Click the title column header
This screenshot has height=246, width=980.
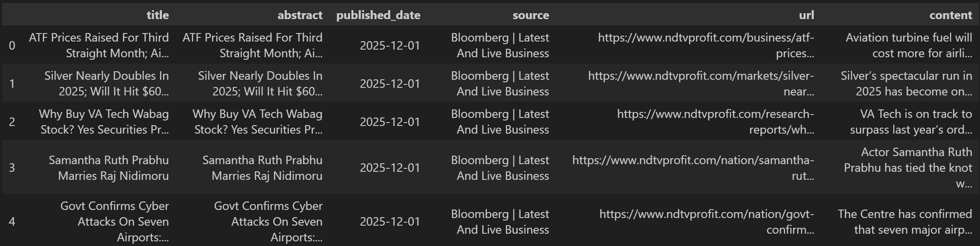click(157, 15)
